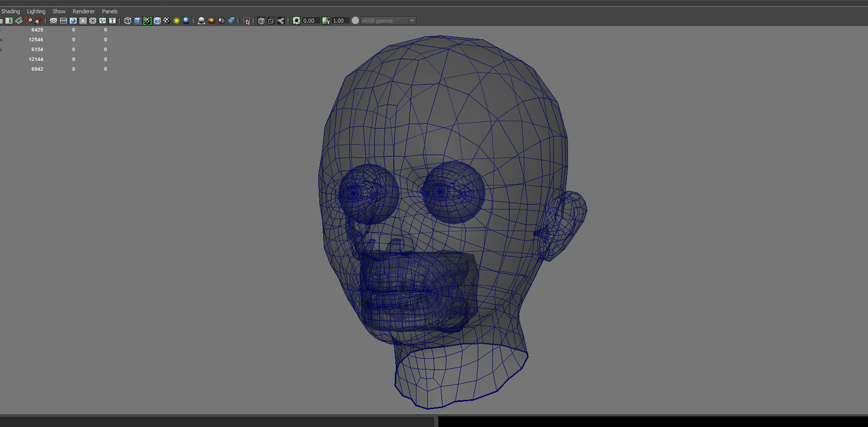The image size is (868, 427).
Task: Open the Shading menu
Action: (x=10, y=11)
